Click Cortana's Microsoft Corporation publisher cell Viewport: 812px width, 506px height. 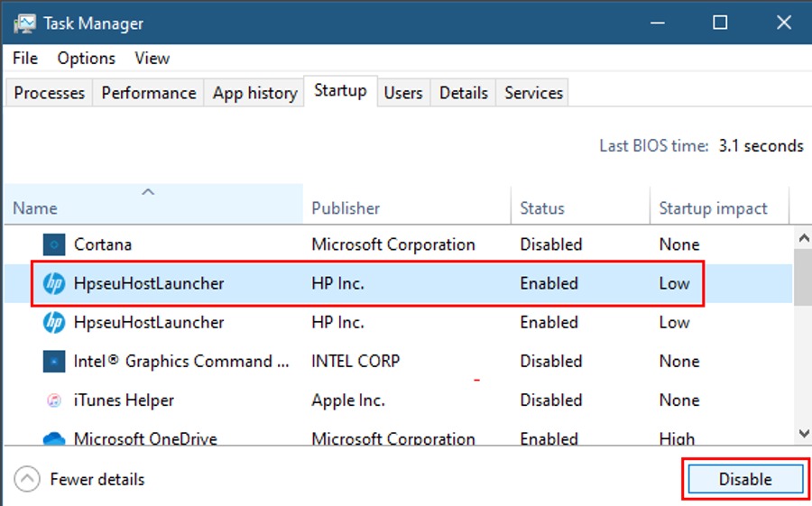point(393,244)
